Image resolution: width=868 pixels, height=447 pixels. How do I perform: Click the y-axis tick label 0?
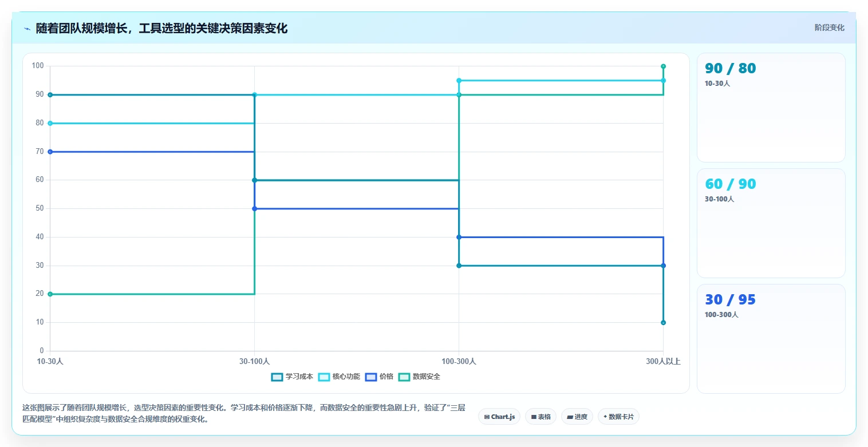click(x=42, y=351)
